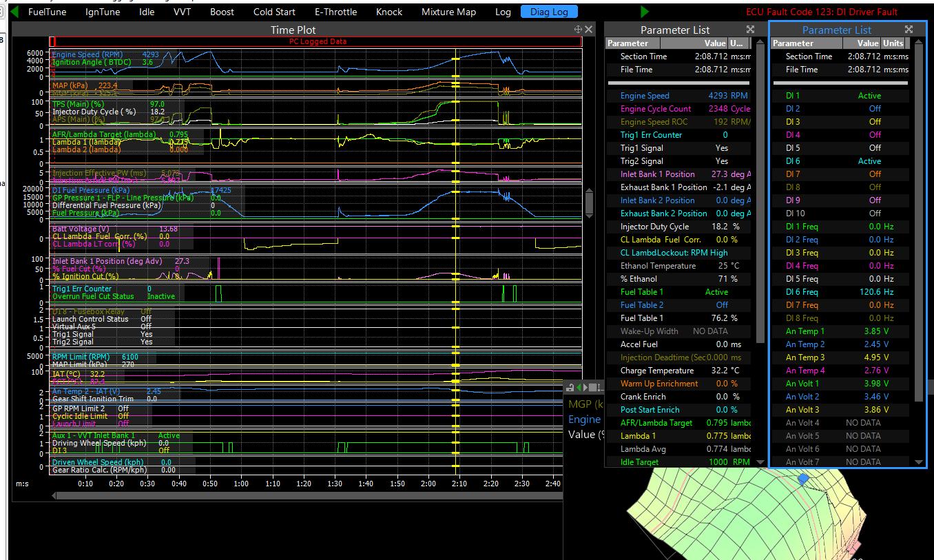The image size is (934, 560).
Task: Switch to the FuelTune tab
Action: click(x=48, y=12)
